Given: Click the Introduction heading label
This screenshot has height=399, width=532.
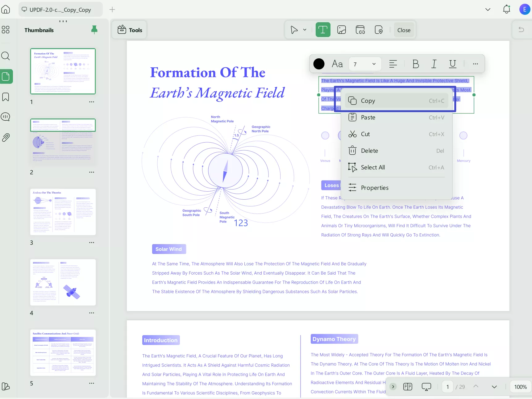Looking at the screenshot, I should [161, 340].
